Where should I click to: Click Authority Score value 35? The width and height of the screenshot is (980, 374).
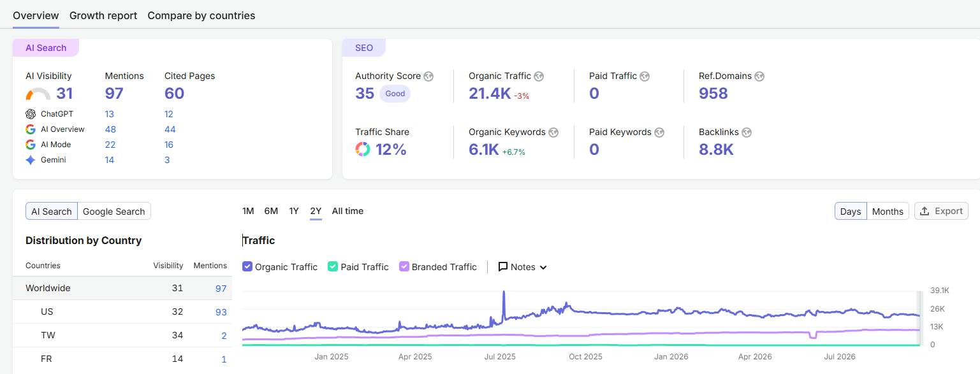pyautogui.click(x=365, y=94)
